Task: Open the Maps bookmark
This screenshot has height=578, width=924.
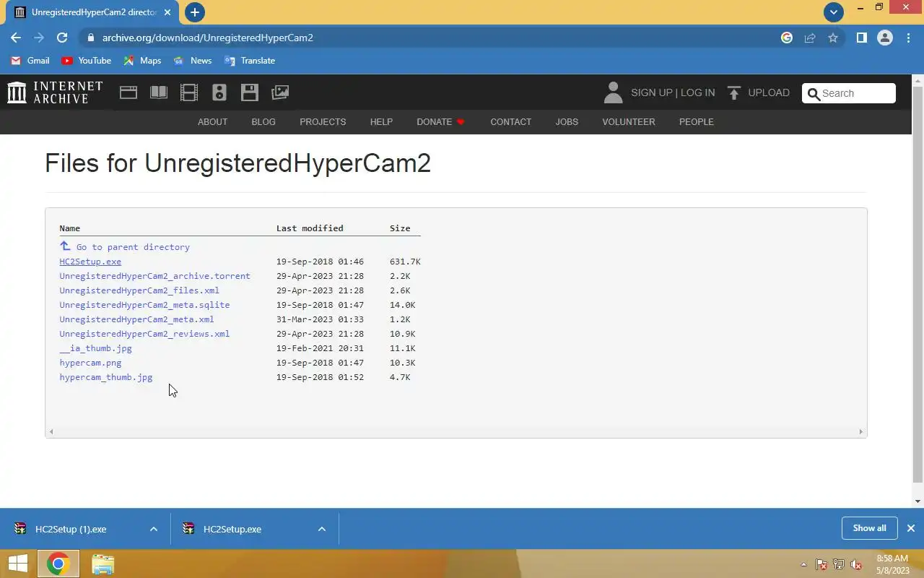Action: point(142,61)
